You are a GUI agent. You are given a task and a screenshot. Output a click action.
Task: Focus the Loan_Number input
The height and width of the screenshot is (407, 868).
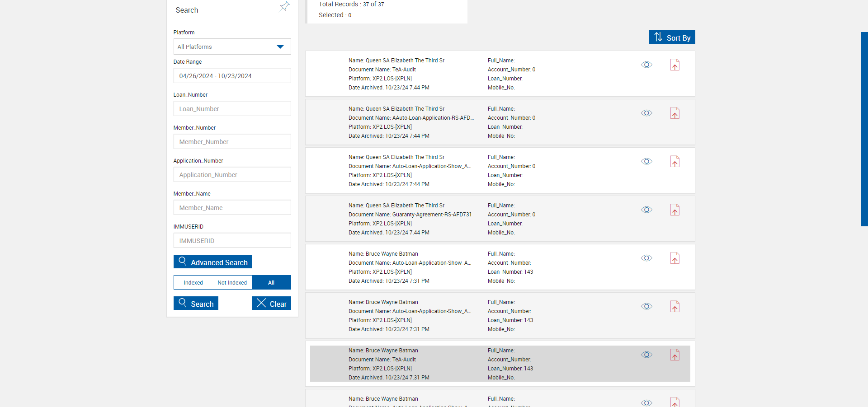click(232, 109)
